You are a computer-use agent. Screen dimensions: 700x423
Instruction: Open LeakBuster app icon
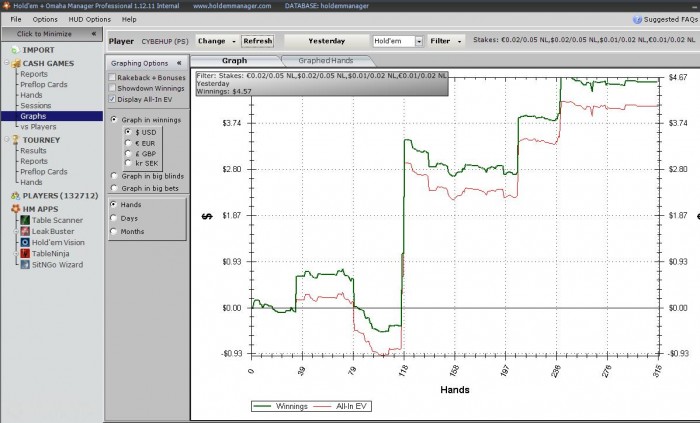(25, 231)
